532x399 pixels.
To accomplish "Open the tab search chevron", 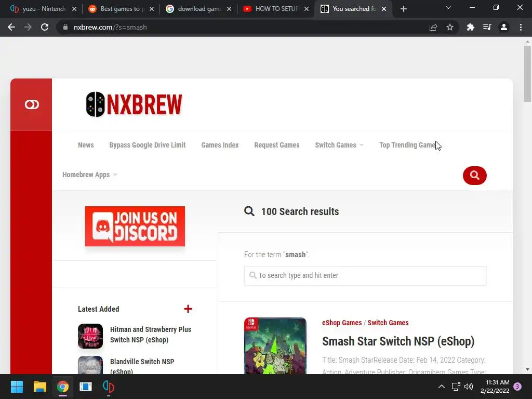I will [448, 7].
